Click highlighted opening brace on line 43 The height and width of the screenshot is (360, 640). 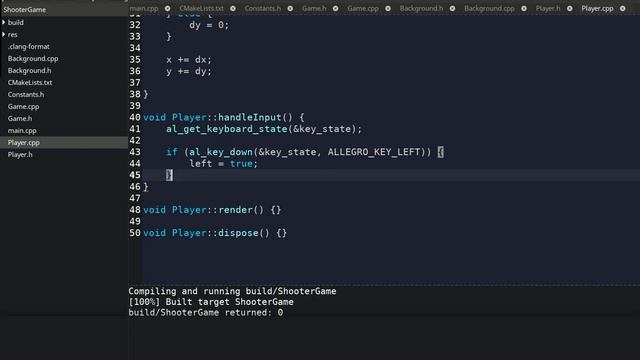pos(440,152)
